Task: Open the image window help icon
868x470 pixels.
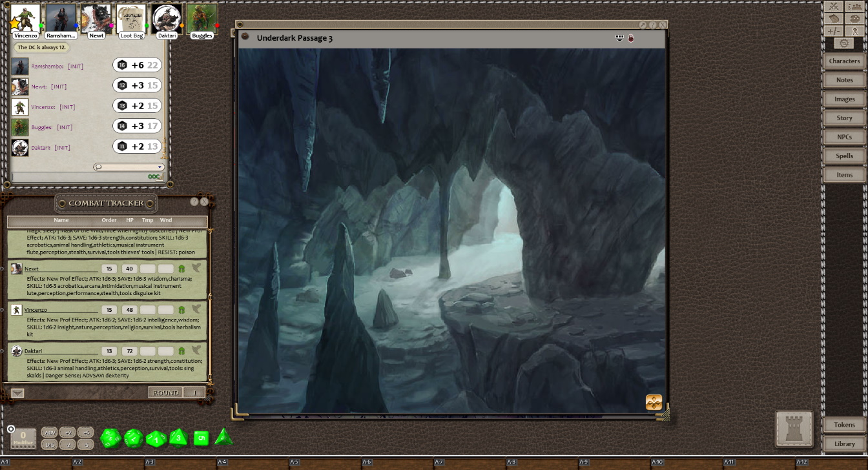Action: coord(652,25)
